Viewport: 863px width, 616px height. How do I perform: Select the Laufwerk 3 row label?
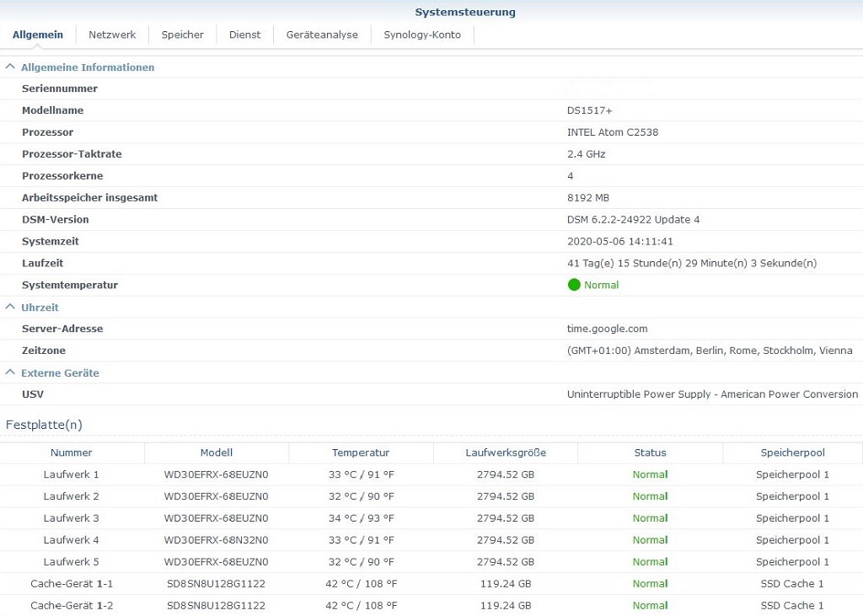[71, 518]
